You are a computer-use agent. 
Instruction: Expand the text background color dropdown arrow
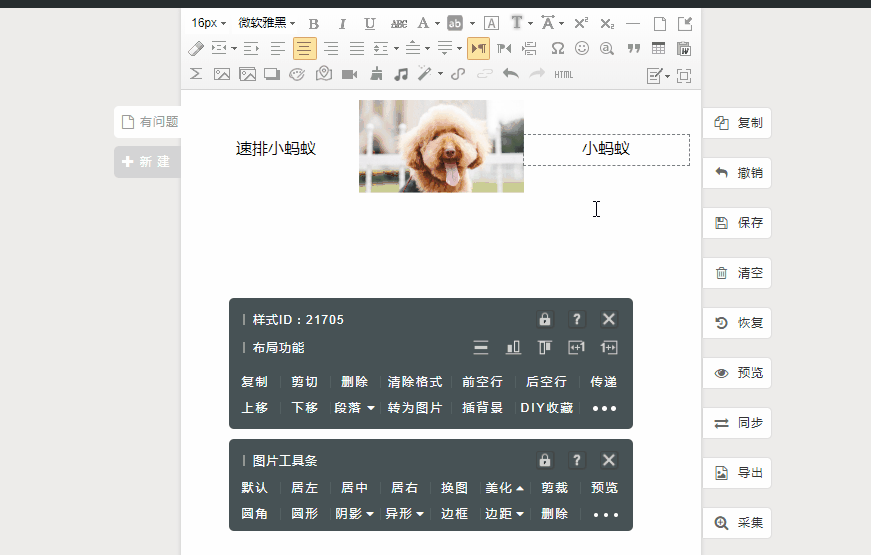(472, 24)
